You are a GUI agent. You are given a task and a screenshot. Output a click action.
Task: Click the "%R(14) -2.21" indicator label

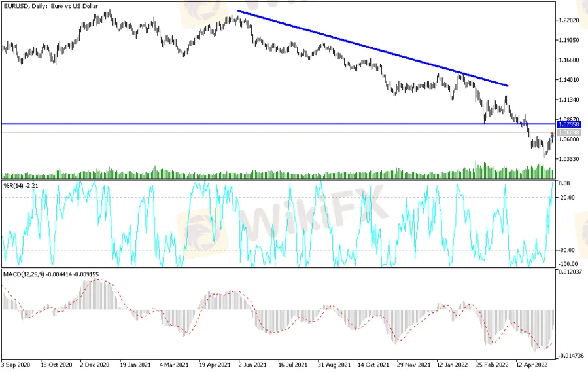click(x=21, y=185)
